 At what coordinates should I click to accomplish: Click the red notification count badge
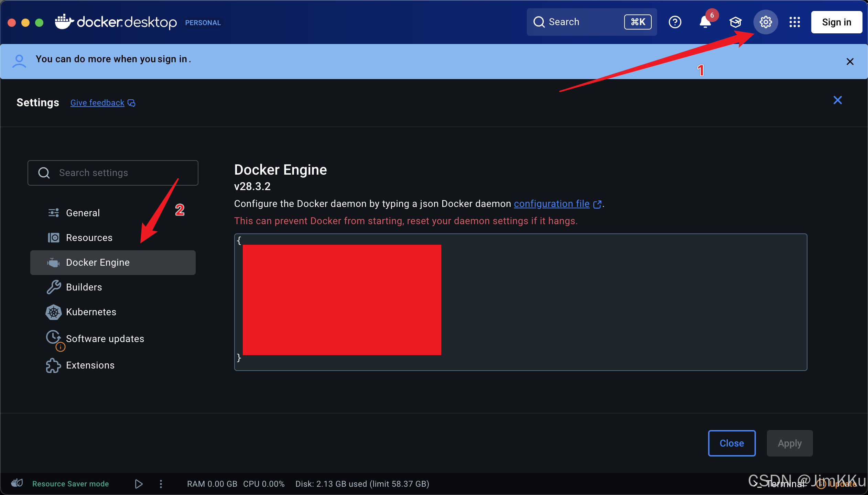point(712,15)
